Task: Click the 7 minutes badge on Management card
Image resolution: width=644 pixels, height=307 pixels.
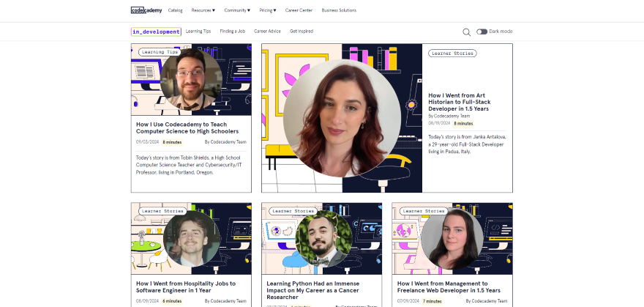Action: (x=433, y=301)
